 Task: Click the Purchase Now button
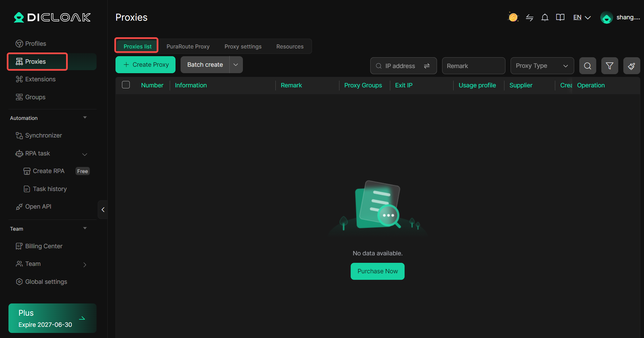377,271
